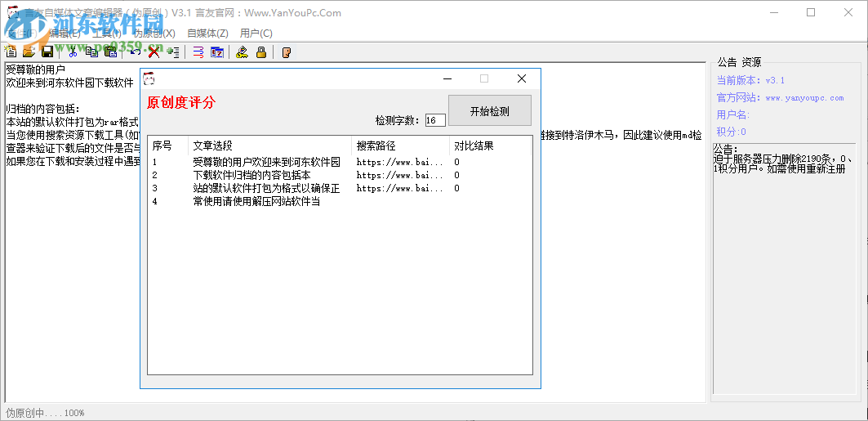Click the 伪原创中....100% status bar text
The height and width of the screenshot is (421, 868).
pos(46,413)
